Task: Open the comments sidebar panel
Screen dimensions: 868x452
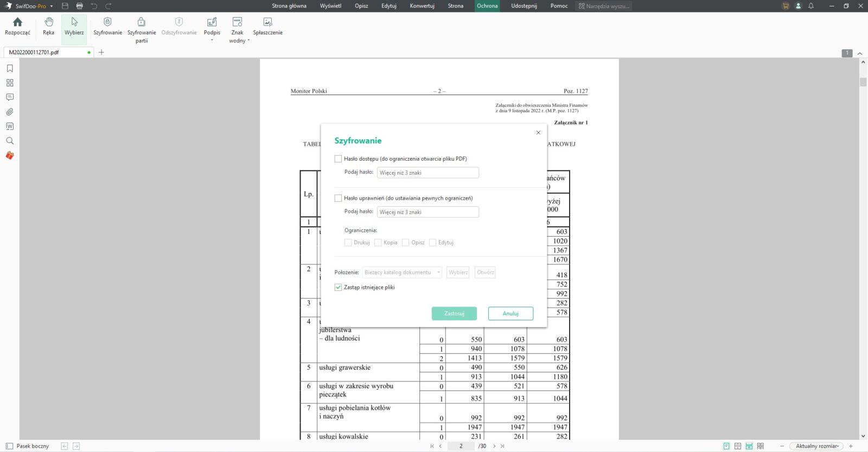Action: [10, 97]
